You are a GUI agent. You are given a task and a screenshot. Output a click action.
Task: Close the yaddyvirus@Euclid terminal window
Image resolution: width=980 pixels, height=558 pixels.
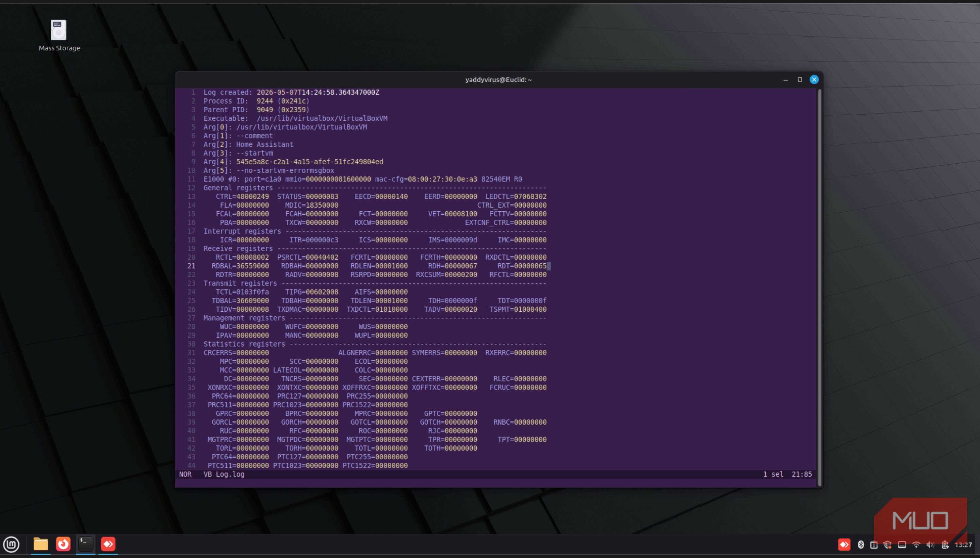[814, 80]
